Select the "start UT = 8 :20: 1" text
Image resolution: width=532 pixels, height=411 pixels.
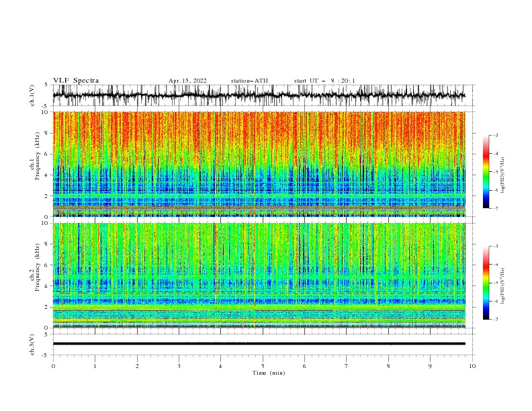coord(324,81)
